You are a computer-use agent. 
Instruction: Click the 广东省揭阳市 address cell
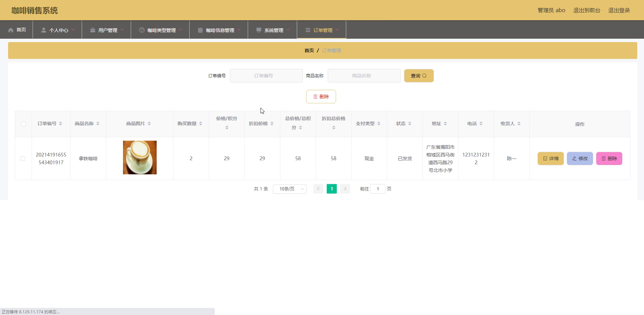tap(440, 159)
